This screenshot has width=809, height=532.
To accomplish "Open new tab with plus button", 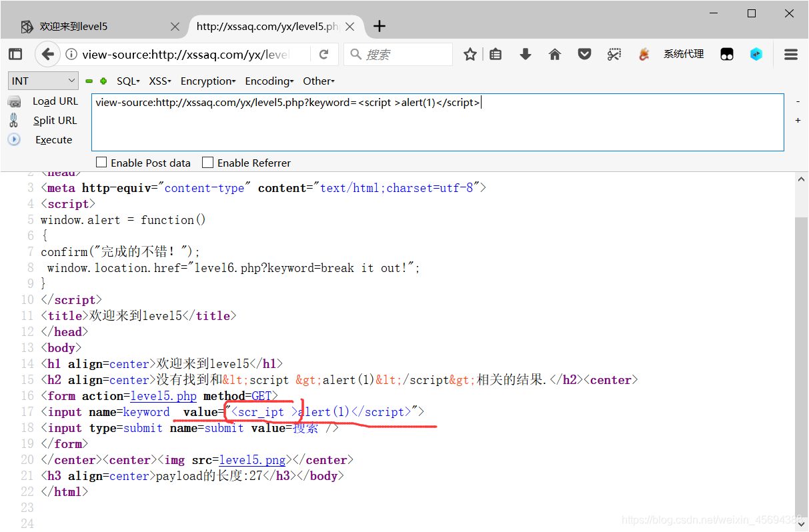I will [x=379, y=26].
